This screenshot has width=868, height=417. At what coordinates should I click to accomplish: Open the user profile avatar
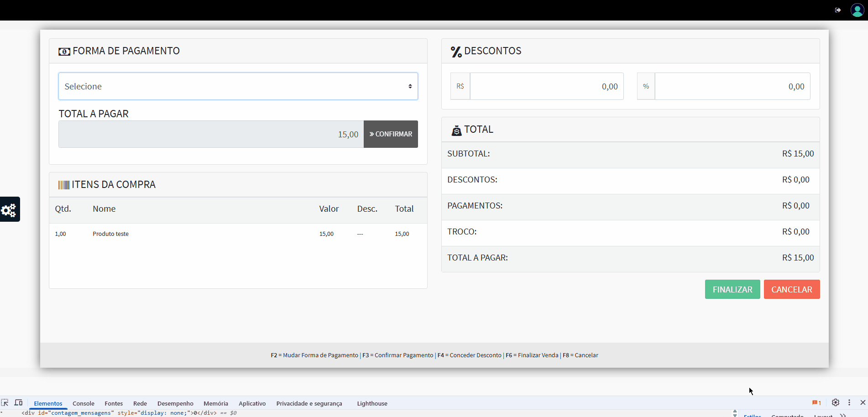click(x=857, y=10)
